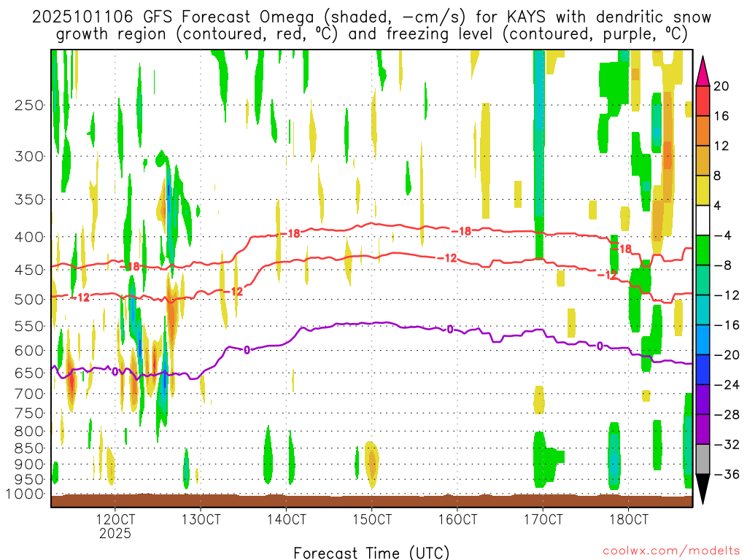Click the purple 0 freezing label near 160CT
747x560 pixels.
point(450,330)
